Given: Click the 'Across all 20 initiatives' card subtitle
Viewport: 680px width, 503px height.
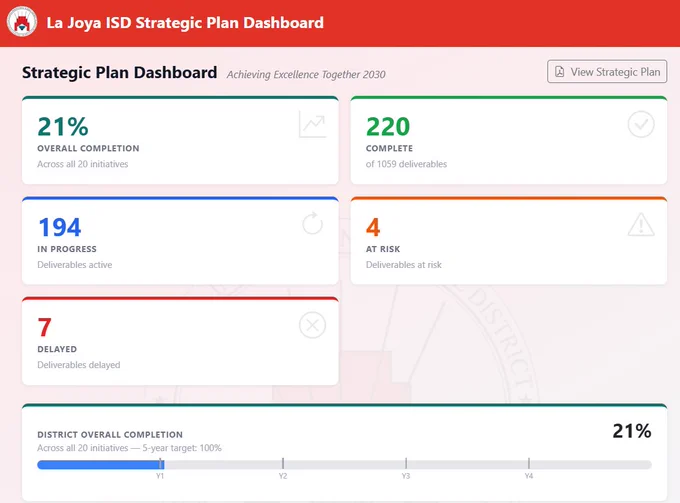Looking at the screenshot, I should (x=83, y=164).
